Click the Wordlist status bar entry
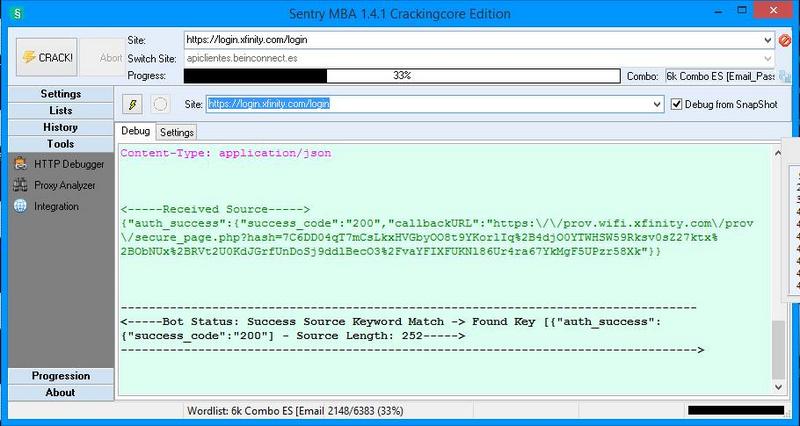800x426 pixels. 295,411
